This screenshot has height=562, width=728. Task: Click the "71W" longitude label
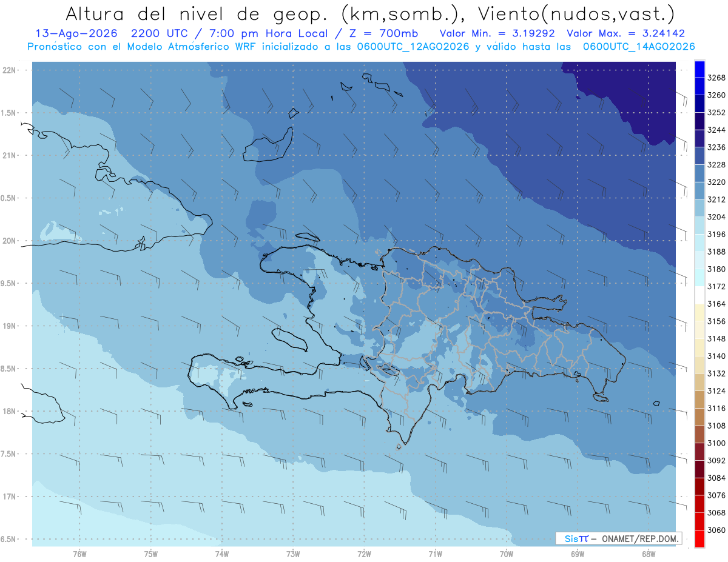pos(435,554)
